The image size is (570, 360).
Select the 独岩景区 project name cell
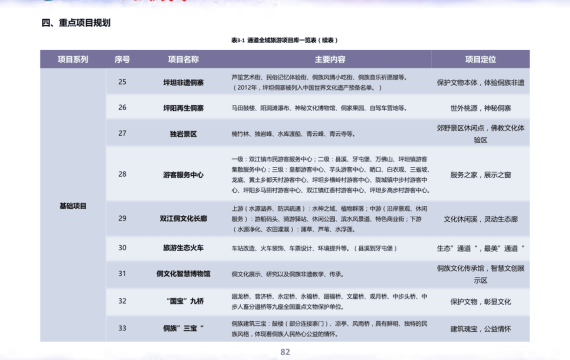coord(183,134)
